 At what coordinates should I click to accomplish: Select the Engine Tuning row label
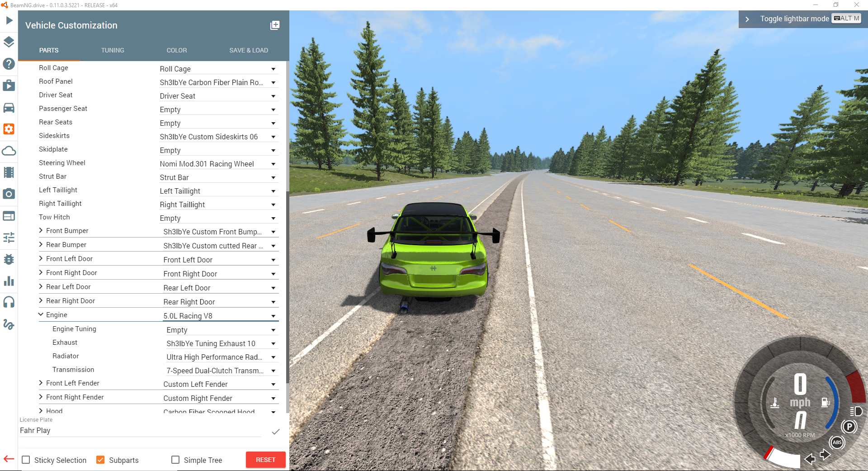point(74,329)
